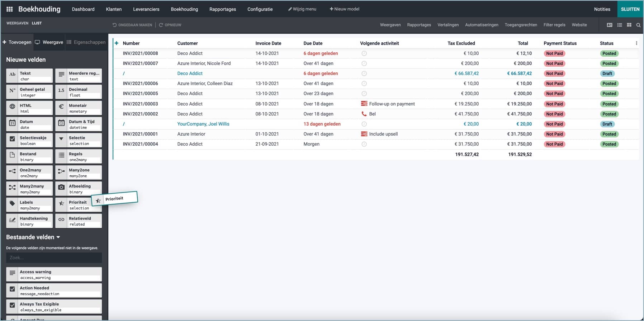Click Opnieuw redo button
Image resolution: width=644 pixels, height=321 pixels.
pos(170,25)
